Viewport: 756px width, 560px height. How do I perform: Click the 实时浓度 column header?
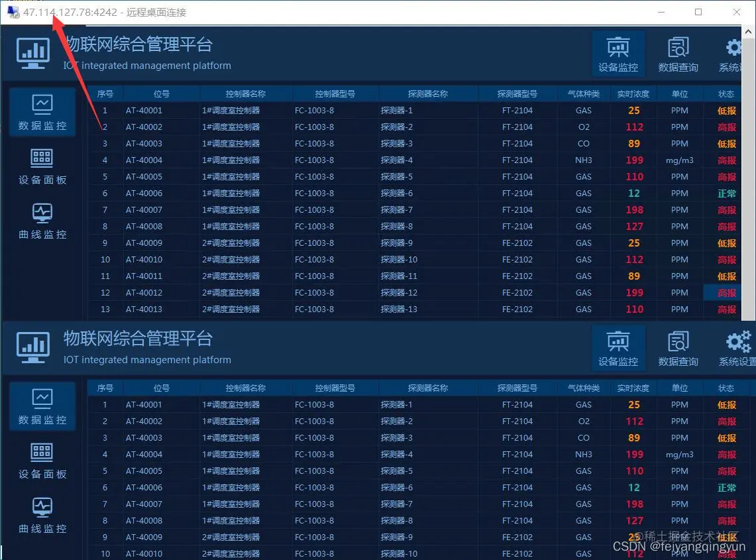coord(633,93)
